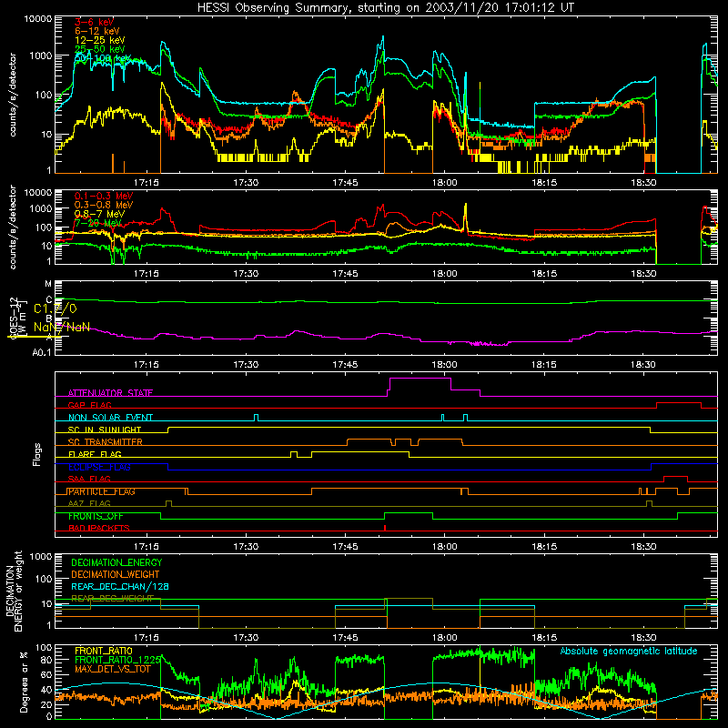The height and width of the screenshot is (728, 728).
Task: Select the red 0.1-0.3 MeV legend label
Action: [104, 196]
